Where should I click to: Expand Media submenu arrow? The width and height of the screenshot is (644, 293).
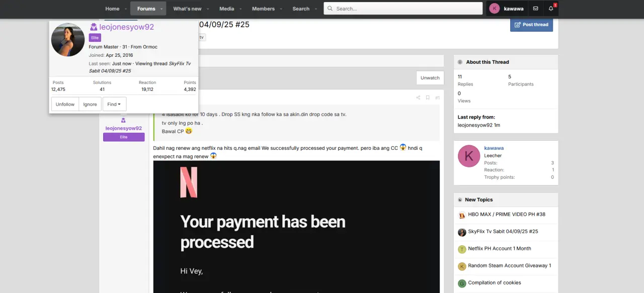click(240, 9)
